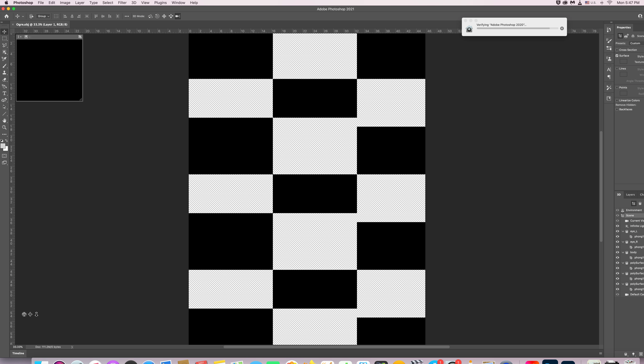Enable the Linearize Colors checkbox
The image size is (644, 364).
click(x=617, y=100)
